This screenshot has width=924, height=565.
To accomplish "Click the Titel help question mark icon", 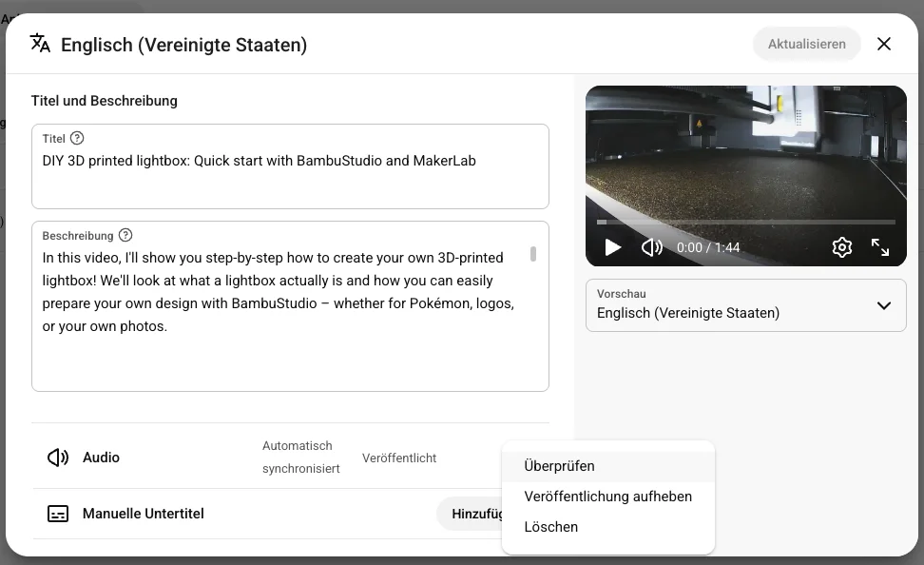I will tap(77, 138).
